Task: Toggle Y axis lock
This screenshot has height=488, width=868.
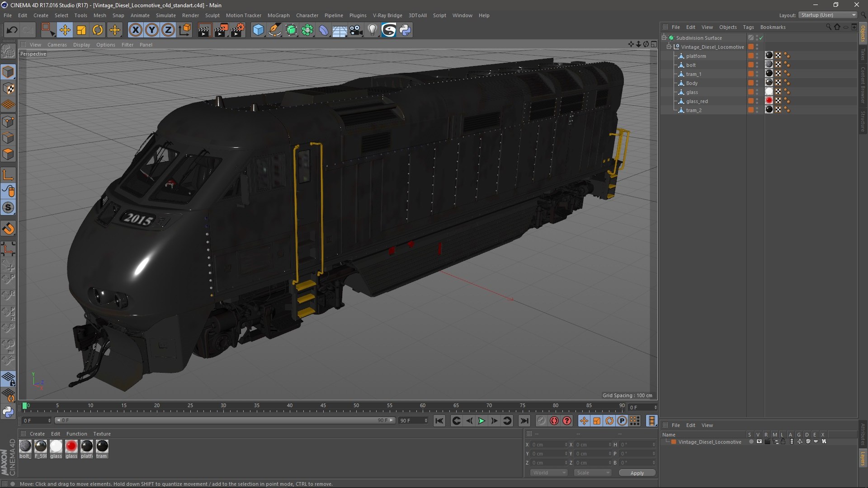Action: tap(152, 30)
